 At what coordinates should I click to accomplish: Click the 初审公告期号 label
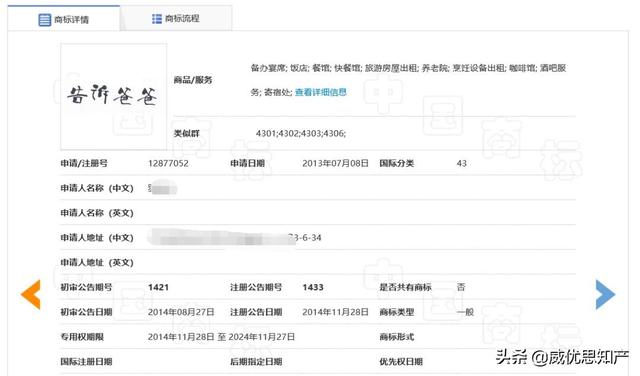coord(86,287)
